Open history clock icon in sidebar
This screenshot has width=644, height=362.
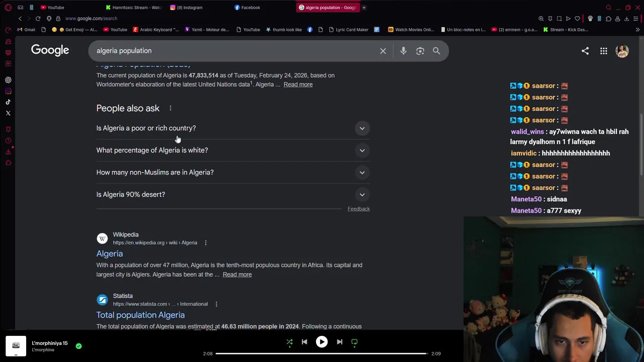8,140
